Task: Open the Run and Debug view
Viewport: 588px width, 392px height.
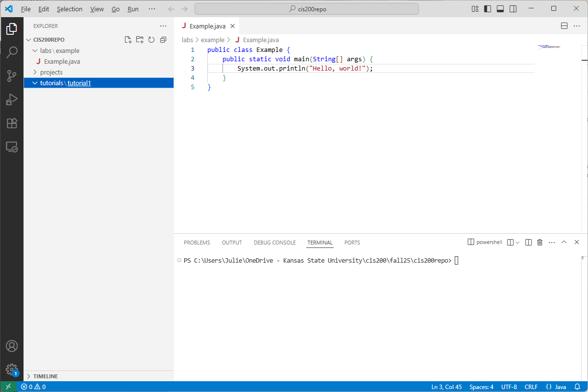Action: point(12,99)
